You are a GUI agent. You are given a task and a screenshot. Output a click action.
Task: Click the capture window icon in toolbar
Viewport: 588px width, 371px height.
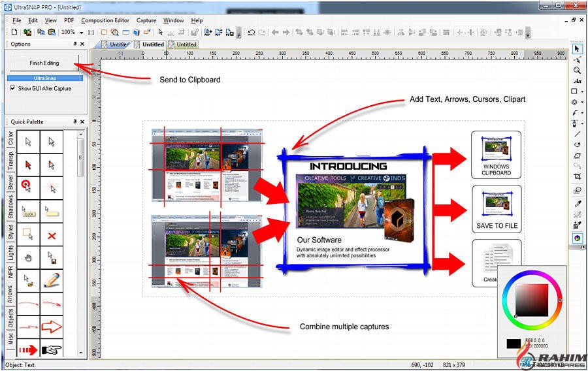[x=126, y=32]
